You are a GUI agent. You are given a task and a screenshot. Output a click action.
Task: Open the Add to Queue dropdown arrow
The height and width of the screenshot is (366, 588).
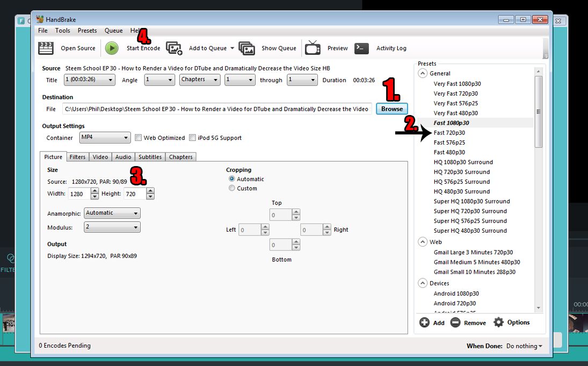click(232, 48)
